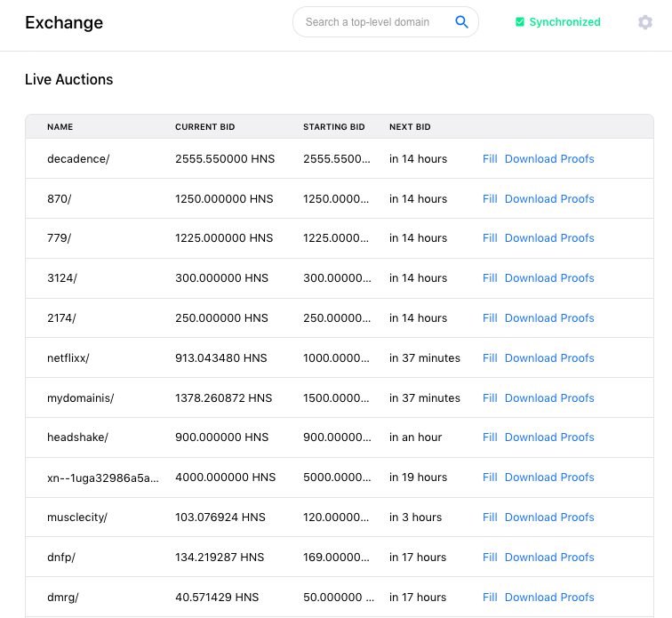Download Proofs for netflixx/
The image size is (672, 618).
tap(549, 357)
